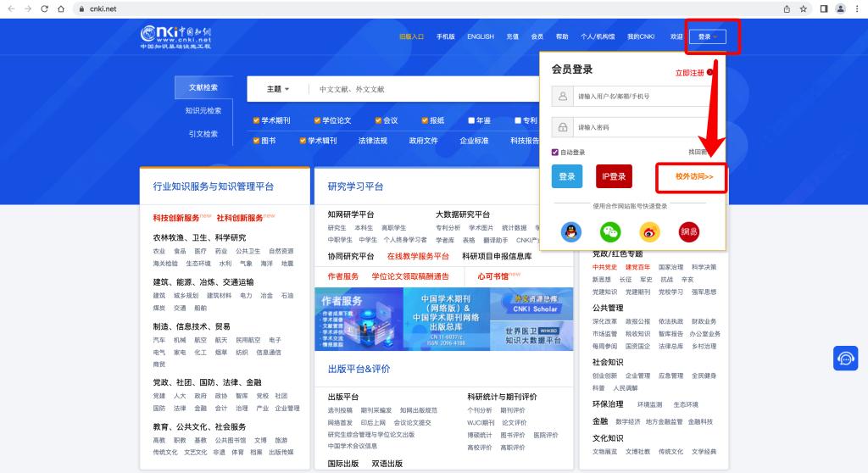The width and height of the screenshot is (868, 473).
Task: Click the browser back arrow
Action: (11, 8)
